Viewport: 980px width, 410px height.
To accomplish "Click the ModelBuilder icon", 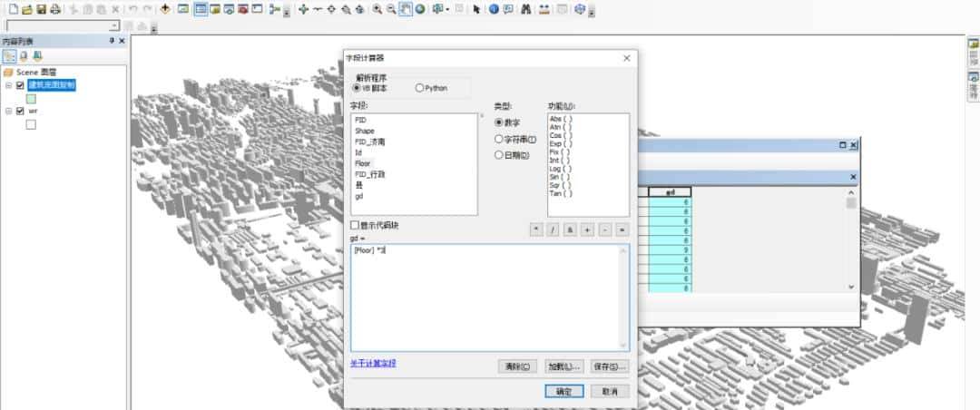I will pos(274,9).
